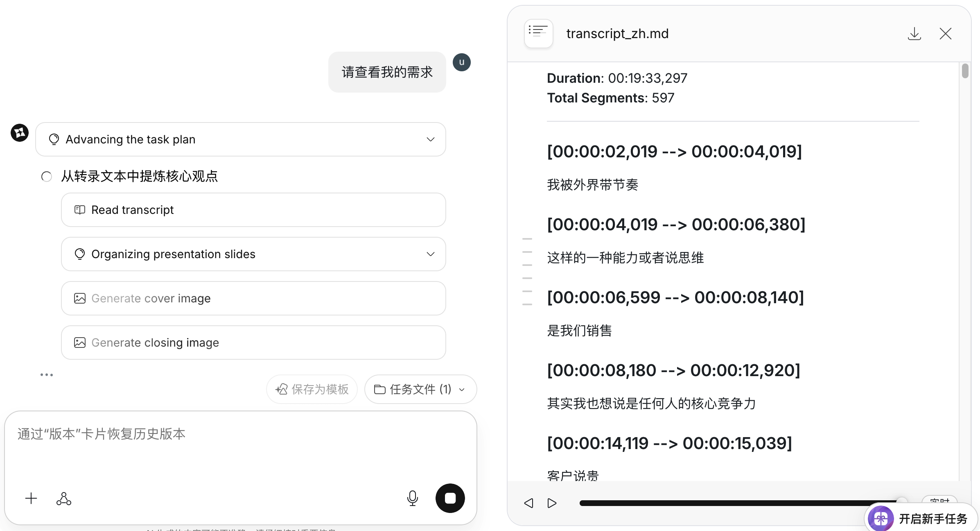Click the transcript panel vertical scrollbar
The width and height of the screenshot is (980, 531).
965,71
